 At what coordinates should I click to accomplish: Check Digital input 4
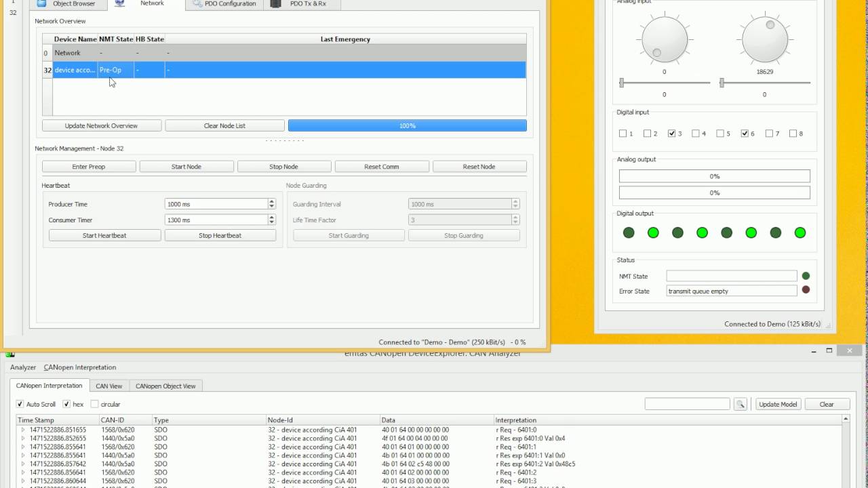(696, 134)
